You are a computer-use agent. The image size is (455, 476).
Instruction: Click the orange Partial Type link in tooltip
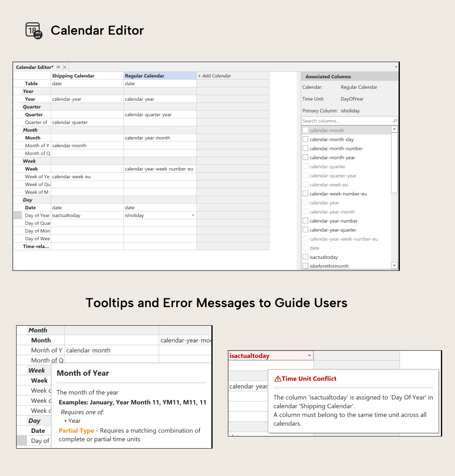coord(76,430)
